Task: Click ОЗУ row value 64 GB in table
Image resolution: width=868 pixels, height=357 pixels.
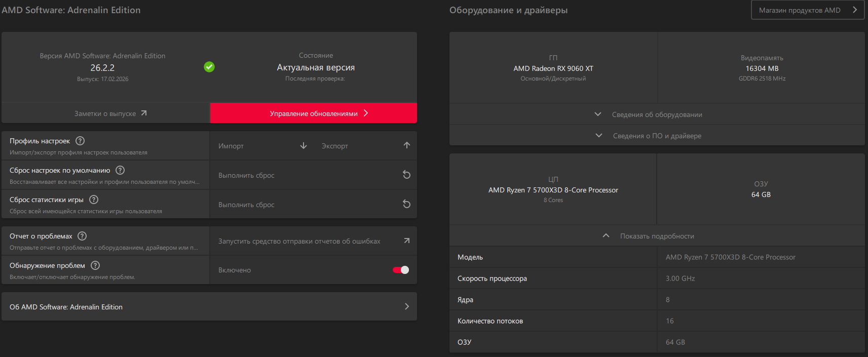Action: (x=675, y=342)
